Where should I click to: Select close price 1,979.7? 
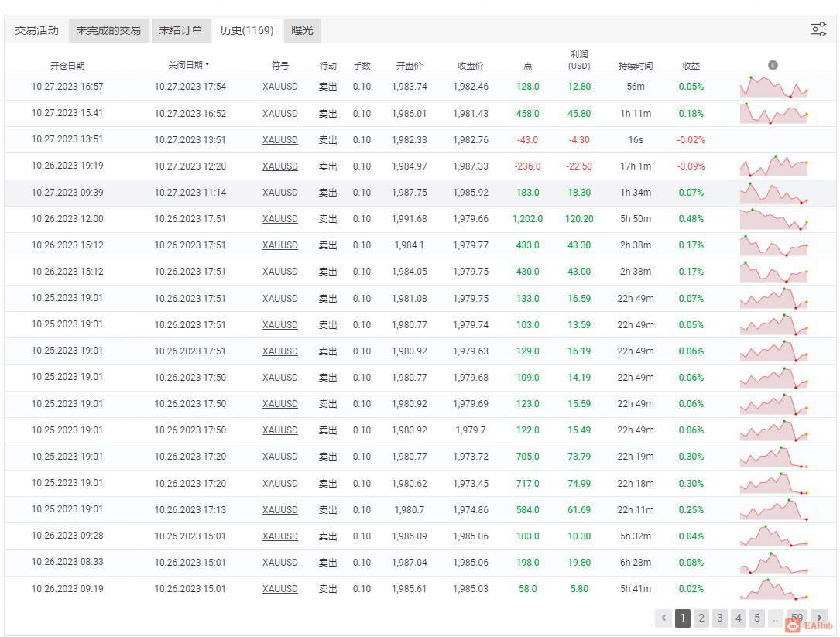(471, 430)
